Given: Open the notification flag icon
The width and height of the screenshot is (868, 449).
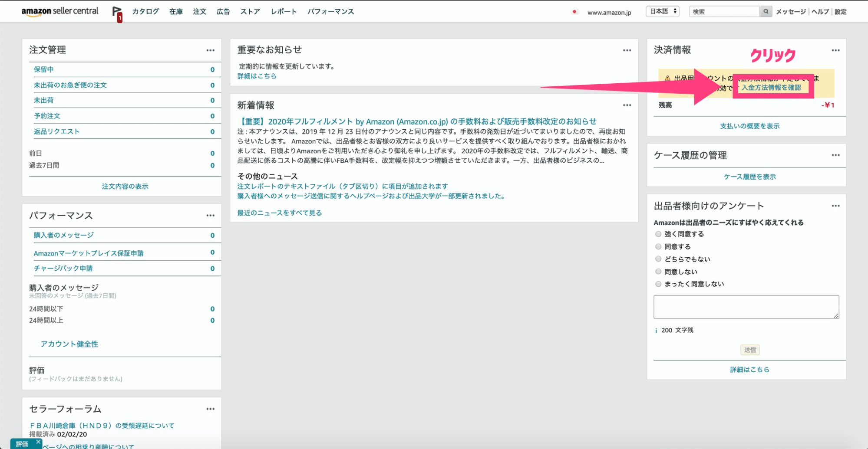Looking at the screenshot, I should pos(116,13).
